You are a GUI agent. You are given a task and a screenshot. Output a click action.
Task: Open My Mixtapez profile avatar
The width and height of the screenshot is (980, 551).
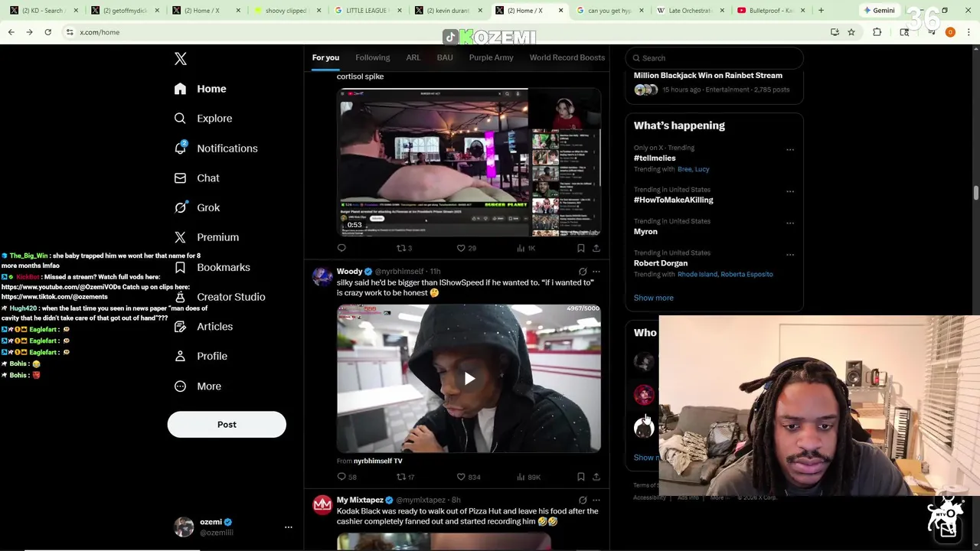pyautogui.click(x=322, y=505)
